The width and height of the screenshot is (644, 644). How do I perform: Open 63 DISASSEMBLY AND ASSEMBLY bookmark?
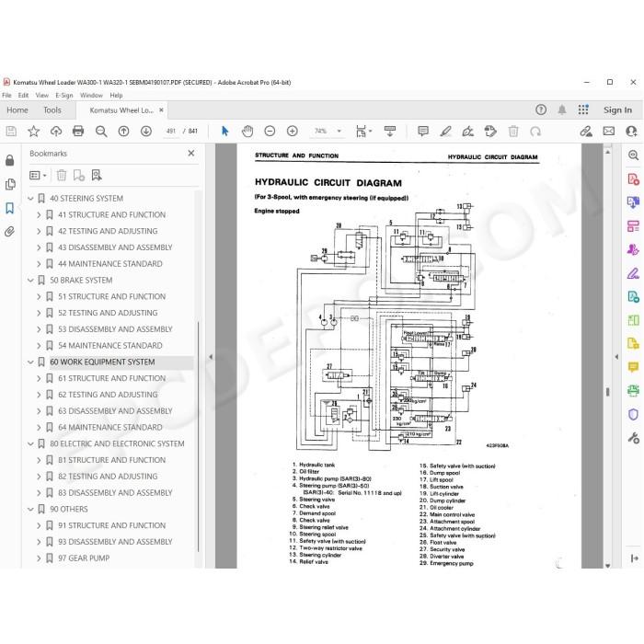point(115,410)
